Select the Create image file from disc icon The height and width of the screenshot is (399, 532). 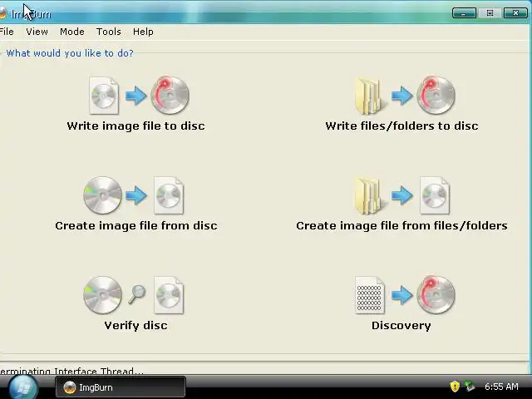pos(134,195)
